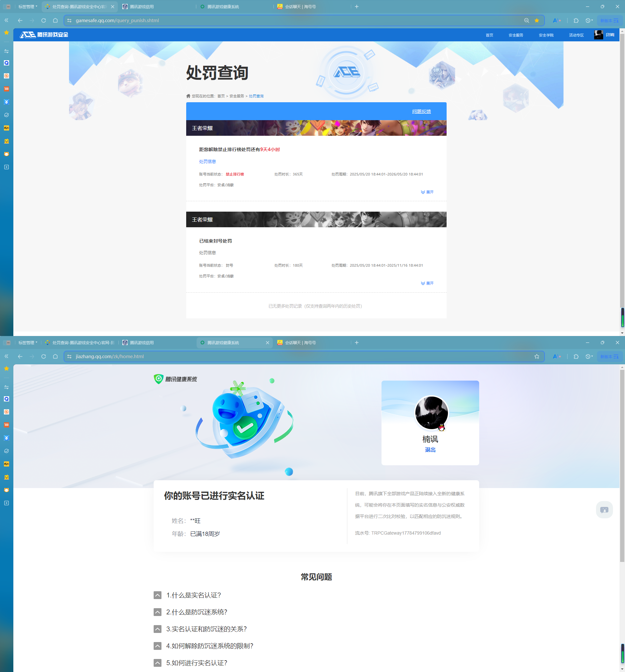
Task: Open the 7881 shortcut in the top window's sidebar
Action: point(7,89)
